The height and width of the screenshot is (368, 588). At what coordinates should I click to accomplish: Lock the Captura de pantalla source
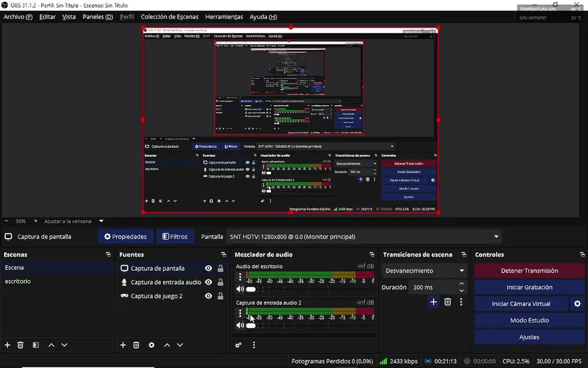click(220, 268)
